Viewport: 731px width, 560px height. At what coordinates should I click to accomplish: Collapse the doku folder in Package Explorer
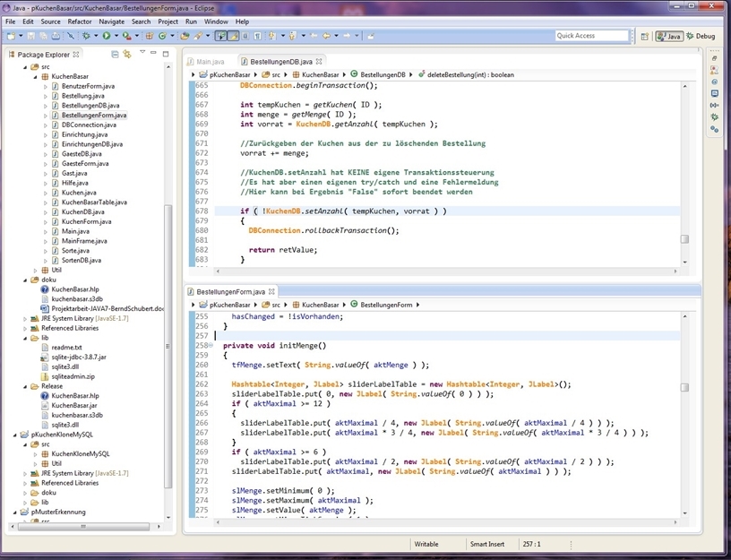25,280
